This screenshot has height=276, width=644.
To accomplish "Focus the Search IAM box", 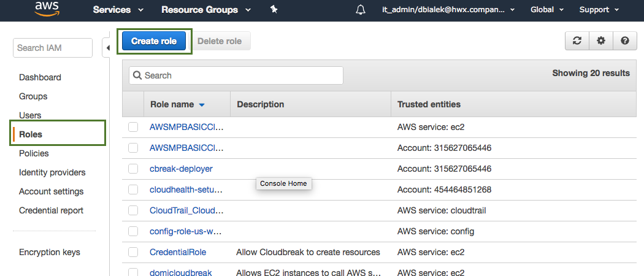I will 52,48.
